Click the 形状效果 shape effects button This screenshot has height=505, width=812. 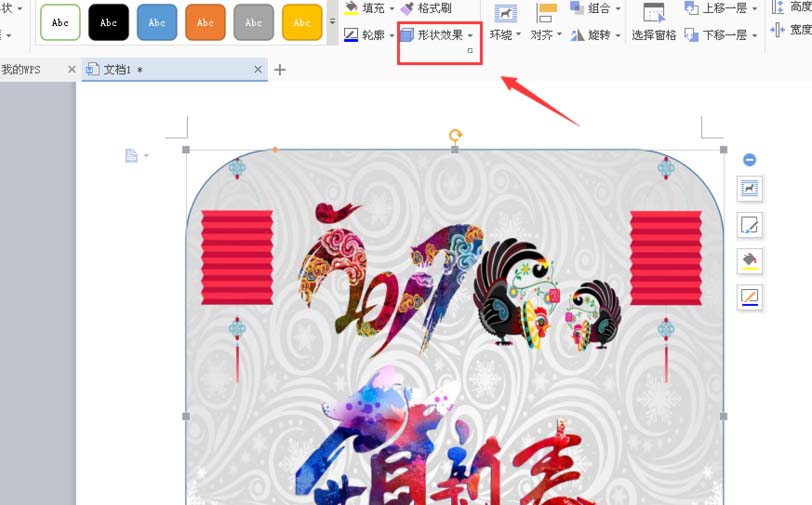(x=432, y=35)
